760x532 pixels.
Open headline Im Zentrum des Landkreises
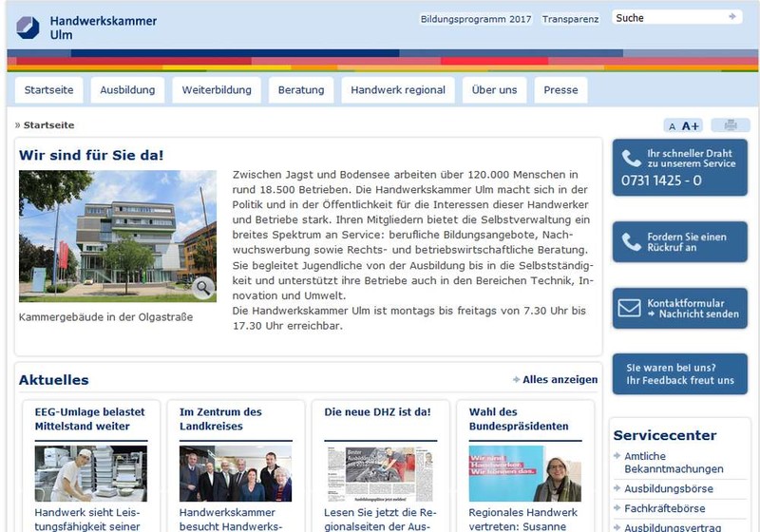pos(220,419)
